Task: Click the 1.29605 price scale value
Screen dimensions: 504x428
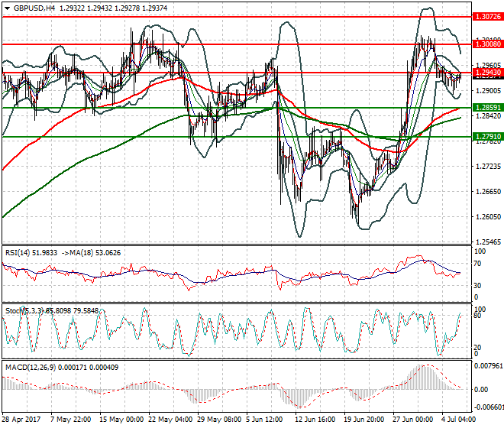Action: (x=488, y=65)
